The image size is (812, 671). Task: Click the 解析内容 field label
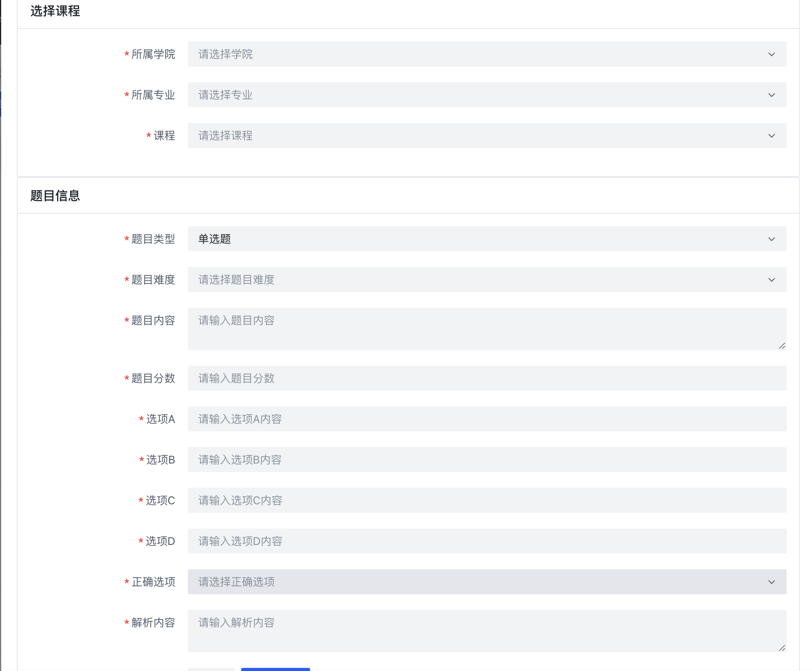[x=153, y=622]
